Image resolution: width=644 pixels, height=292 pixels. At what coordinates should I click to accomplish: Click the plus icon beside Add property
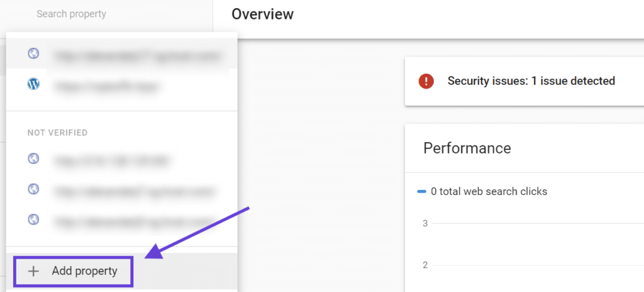[x=34, y=271]
